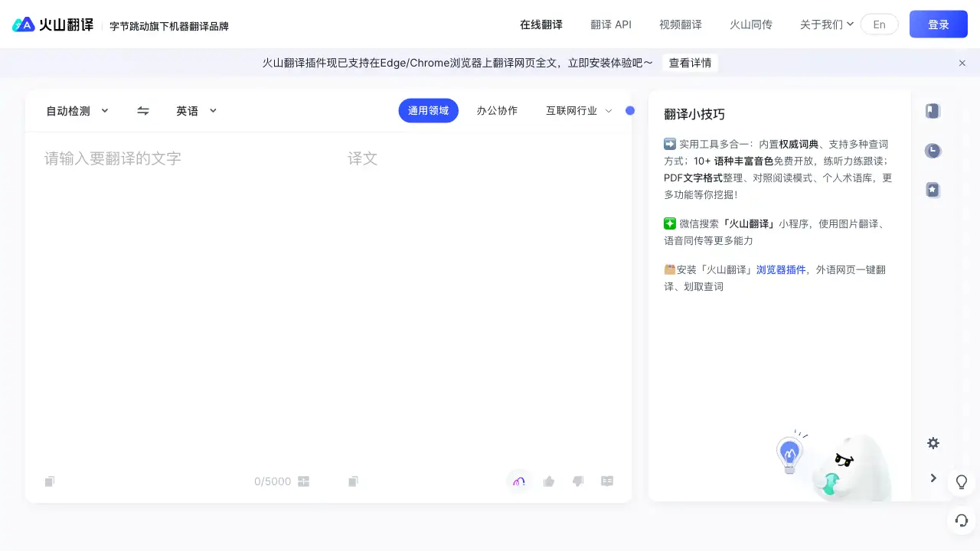Open the dictionary bookmark icon in right sidebar
The image size is (980, 551).
[x=933, y=110]
